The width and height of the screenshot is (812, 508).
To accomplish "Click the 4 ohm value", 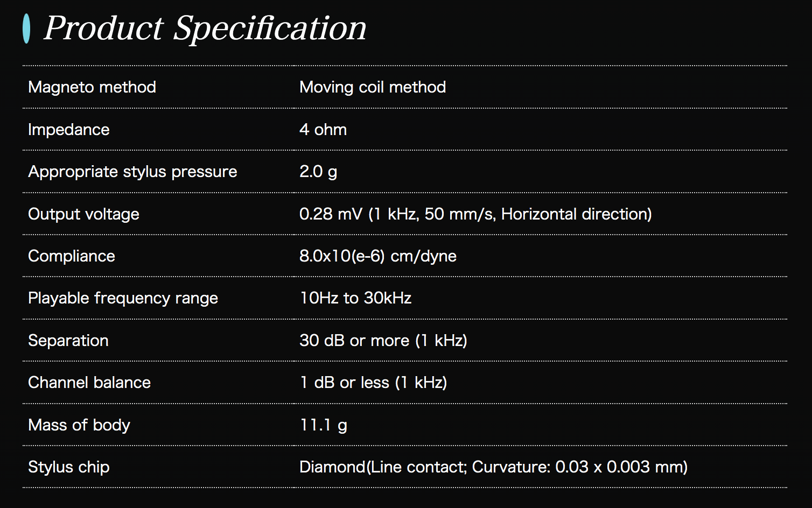I will pos(323,130).
